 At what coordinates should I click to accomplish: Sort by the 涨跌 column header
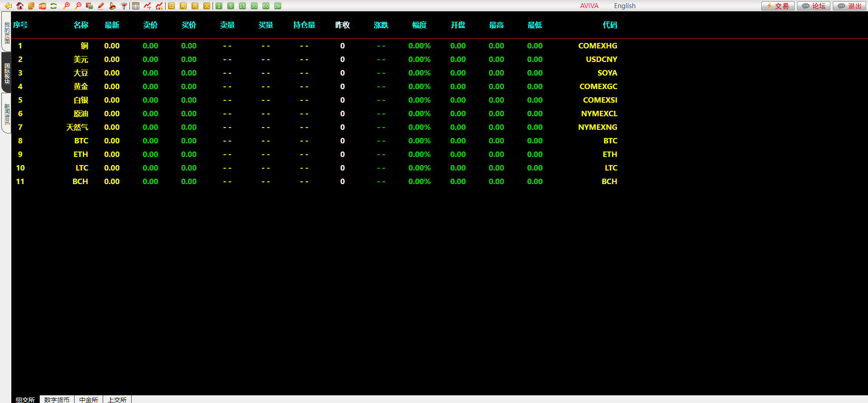tap(381, 25)
